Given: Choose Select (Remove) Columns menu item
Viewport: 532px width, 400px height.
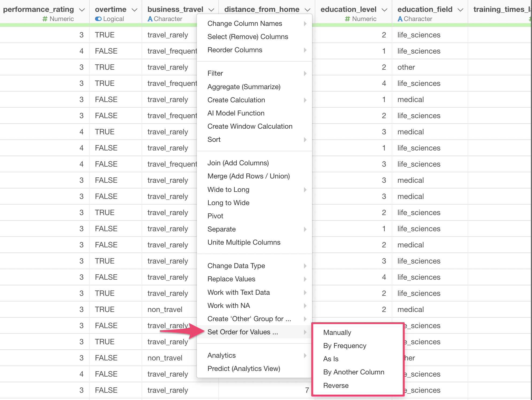Looking at the screenshot, I should click(x=248, y=37).
